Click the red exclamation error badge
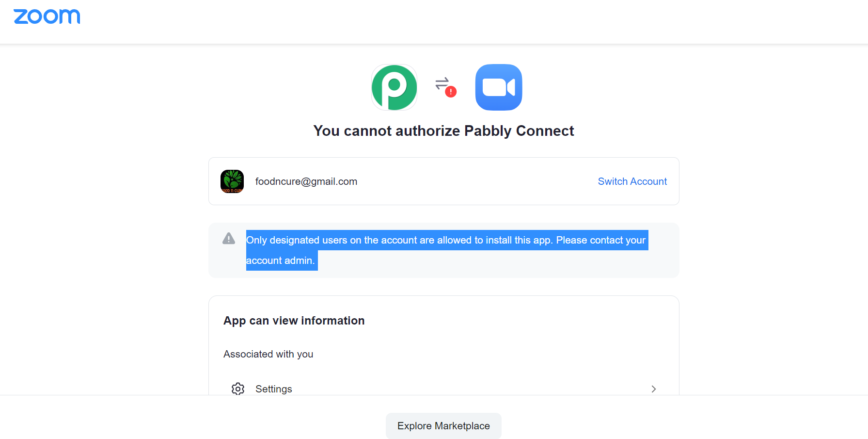The height and width of the screenshot is (439, 868). pos(451,92)
